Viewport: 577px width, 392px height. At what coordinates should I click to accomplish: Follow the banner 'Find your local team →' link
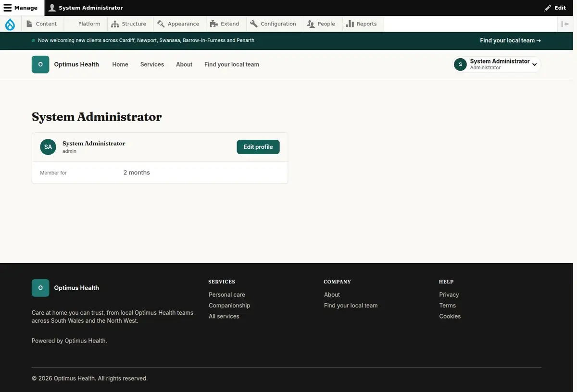pyautogui.click(x=510, y=40)
